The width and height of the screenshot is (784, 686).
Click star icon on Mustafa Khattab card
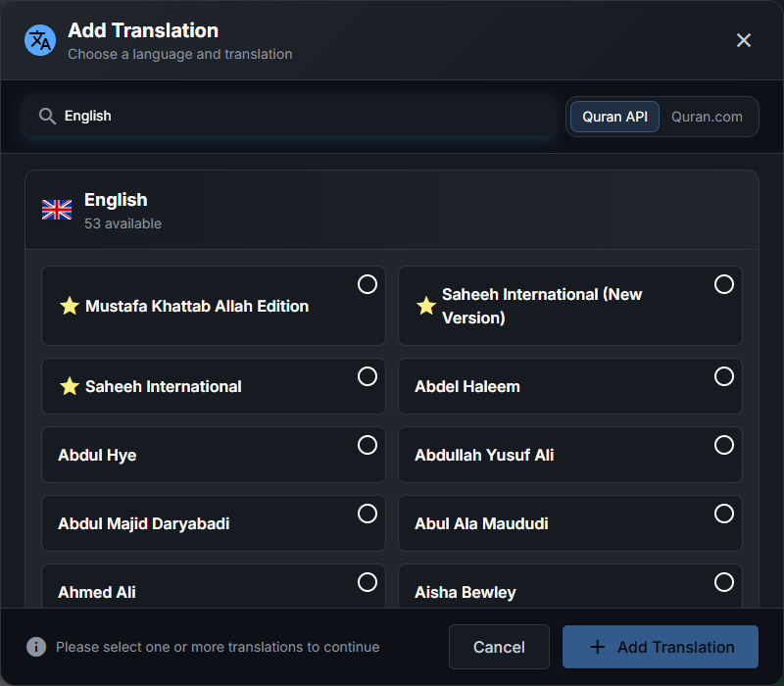point(70,306)
